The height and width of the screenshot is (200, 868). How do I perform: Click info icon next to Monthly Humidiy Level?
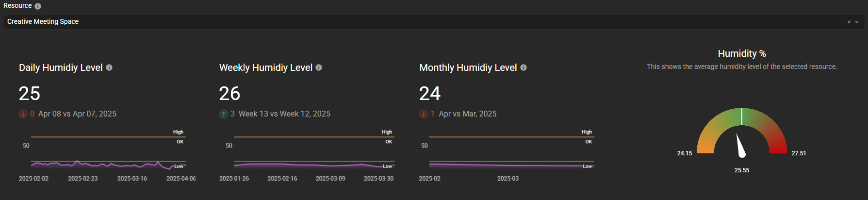click(x=524, y=67)
